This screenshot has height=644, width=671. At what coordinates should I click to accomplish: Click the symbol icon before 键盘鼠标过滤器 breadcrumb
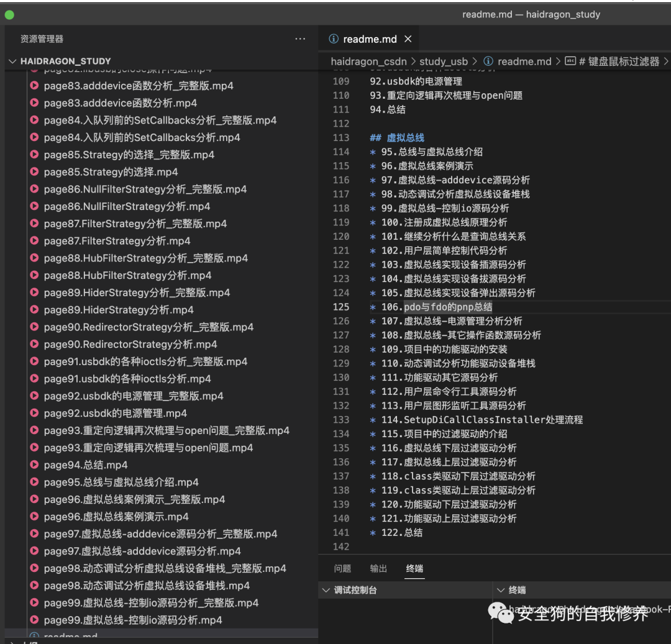click(x=570, y=61)
